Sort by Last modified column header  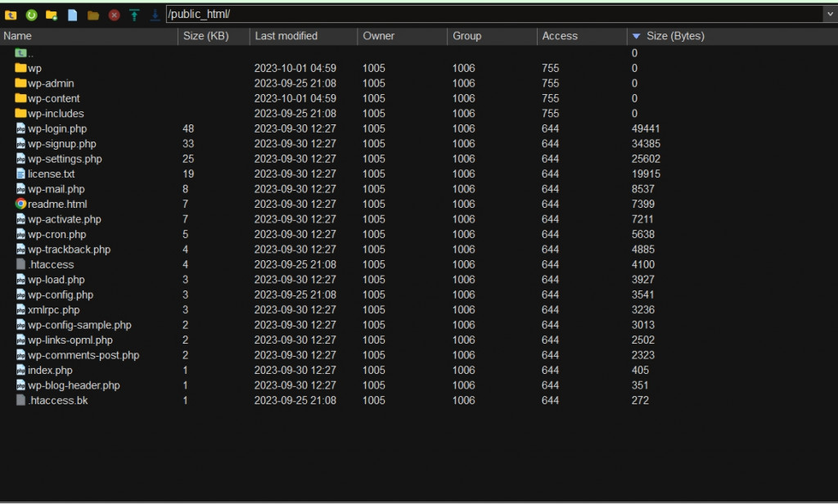click(x=304, y=36)
